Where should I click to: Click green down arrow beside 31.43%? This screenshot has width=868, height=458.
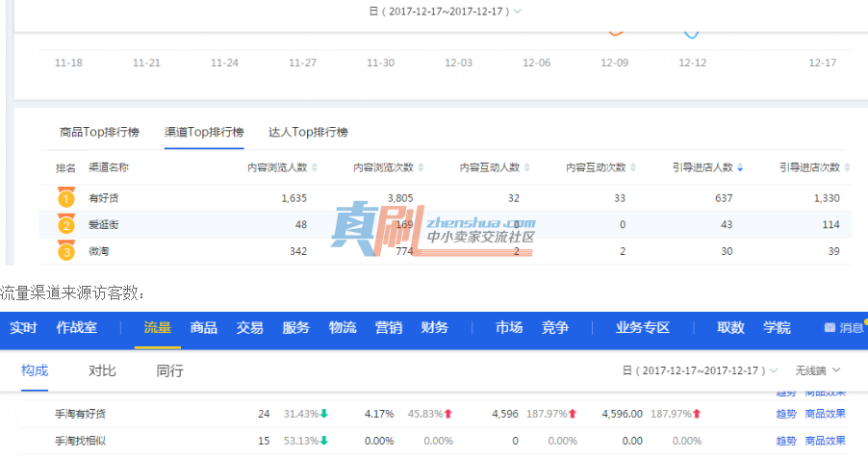tap(324, 414)
